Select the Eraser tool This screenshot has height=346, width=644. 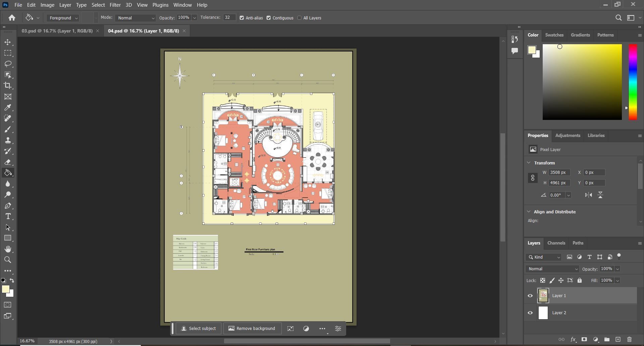click(8, 162)
